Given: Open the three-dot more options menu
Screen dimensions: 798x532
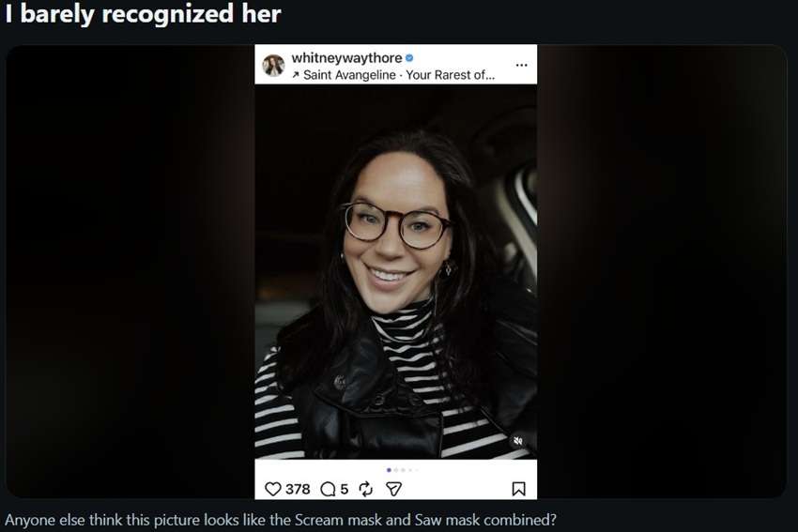Looking at the screenshot, I should coord(521,65).
